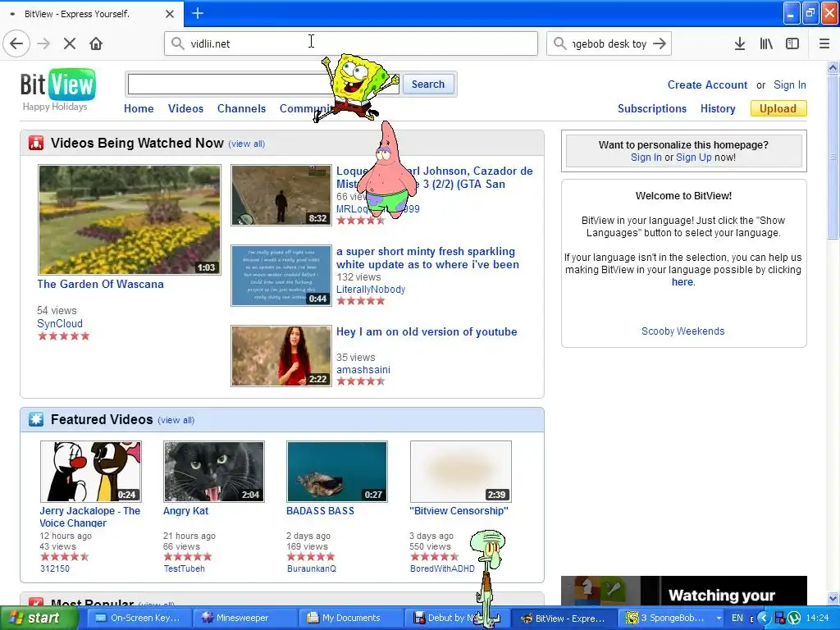Open the 2:22 woman in red thumbnail
Screen dimensions: 840x630
[281, 356]
